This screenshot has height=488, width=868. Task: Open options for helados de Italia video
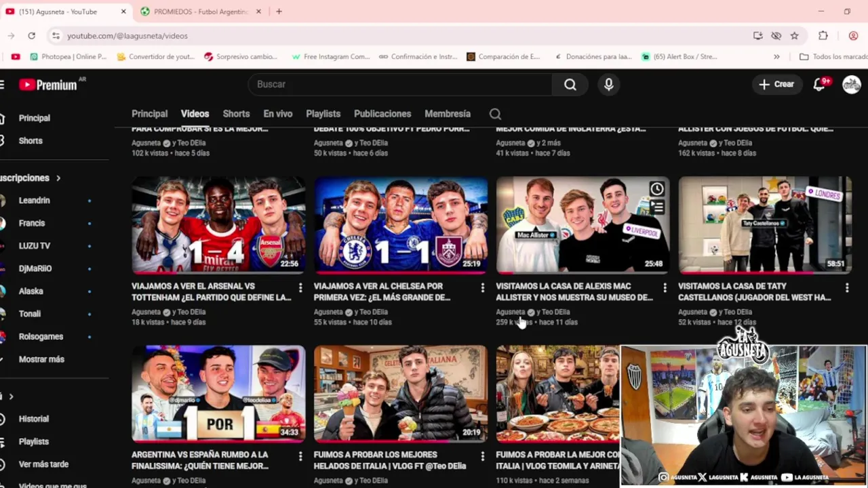[x=482, y=457]
